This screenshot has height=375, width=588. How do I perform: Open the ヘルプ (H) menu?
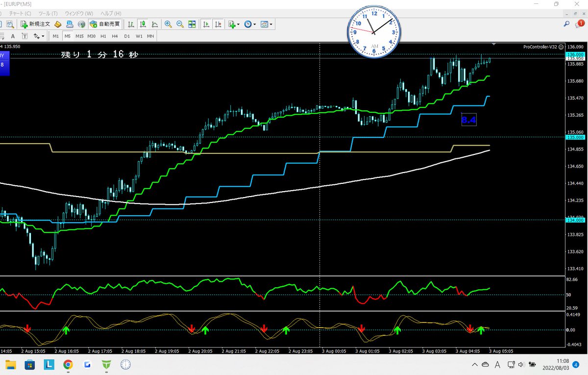click(110, 13)
